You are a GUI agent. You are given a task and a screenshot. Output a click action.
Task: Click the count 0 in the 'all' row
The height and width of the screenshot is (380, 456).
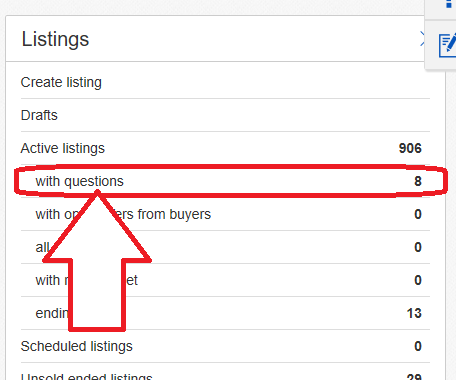click(x=418, y=247)
